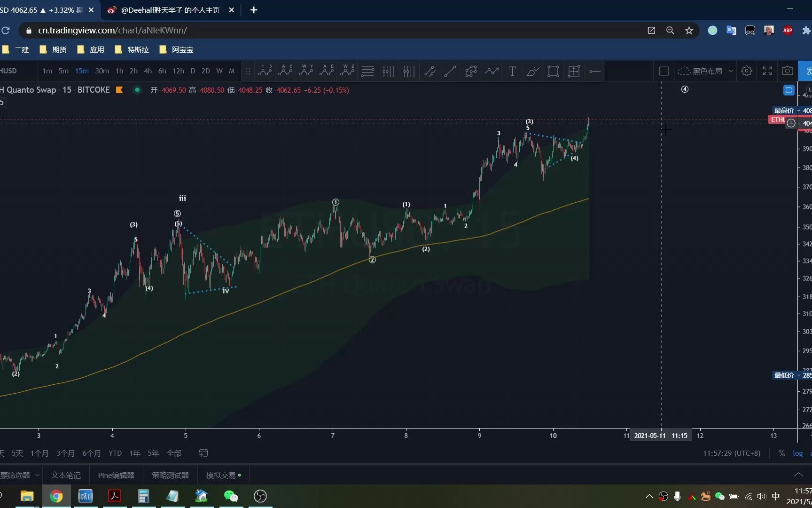Select the W weekly timeframe
The height and width of the screenshot is (508, 812).
pos(219,71)
